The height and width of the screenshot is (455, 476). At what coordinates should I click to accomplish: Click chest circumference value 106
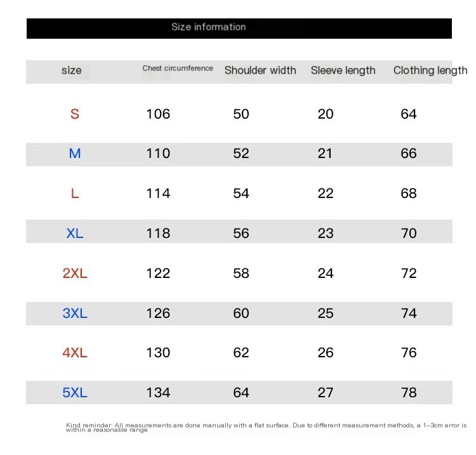coord(158,114)
